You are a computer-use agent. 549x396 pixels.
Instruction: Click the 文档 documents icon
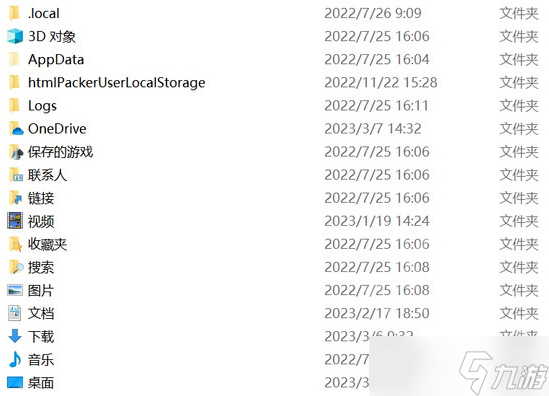tap(15, 313)
